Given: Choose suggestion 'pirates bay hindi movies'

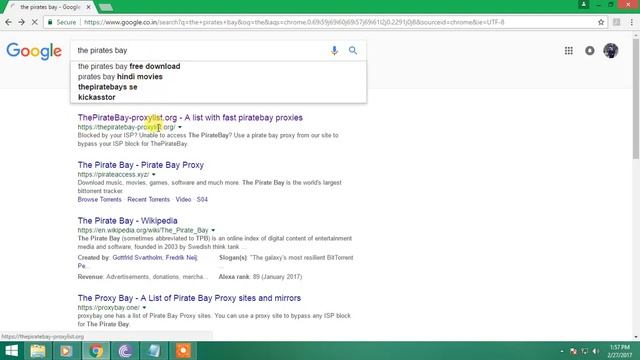Looking at the screenshot, I should point(120,77).
